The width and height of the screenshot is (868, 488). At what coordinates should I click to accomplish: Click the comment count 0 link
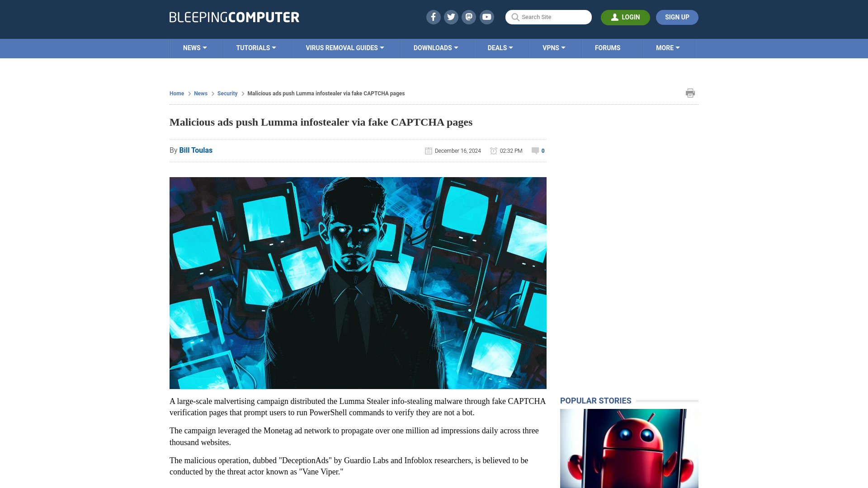click(x=543, y=151)
